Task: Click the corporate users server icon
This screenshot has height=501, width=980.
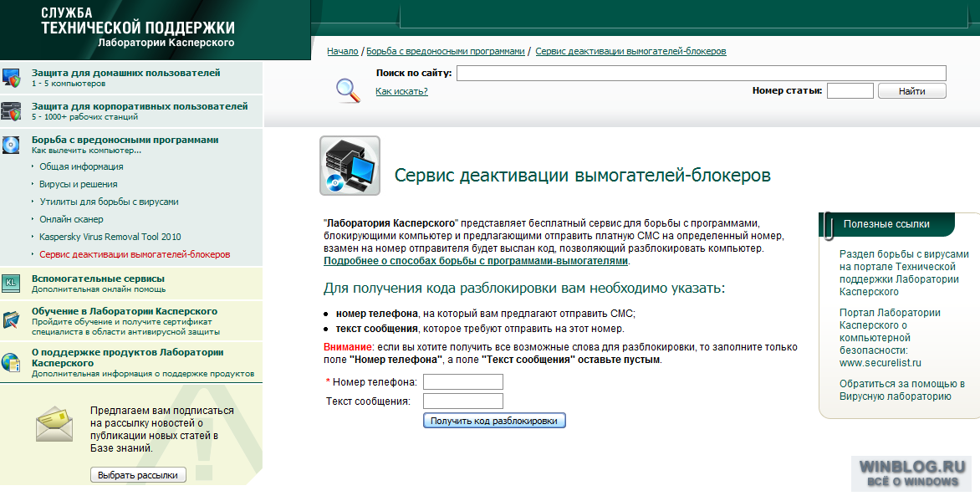Action: [x=11, y=111]
